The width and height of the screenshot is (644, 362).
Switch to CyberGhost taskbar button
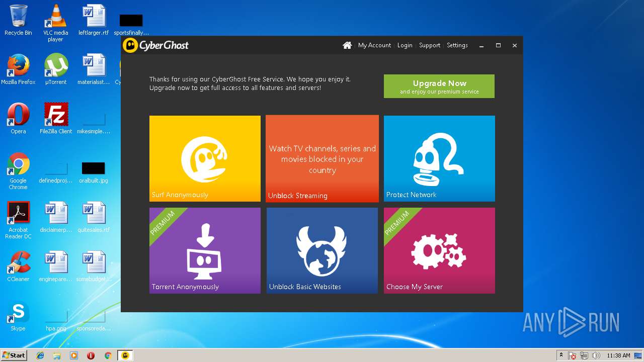coord(125,355)
